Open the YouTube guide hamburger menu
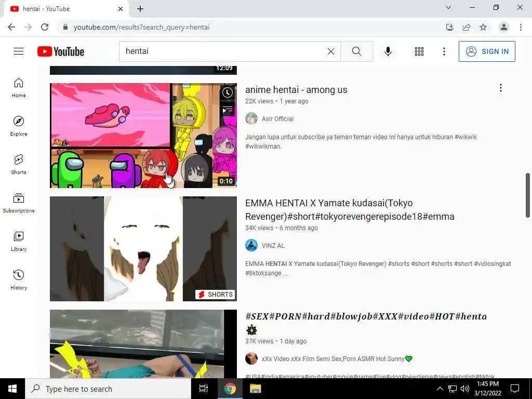The height and width of the screenshot is (399, 532). click(19, 51)
